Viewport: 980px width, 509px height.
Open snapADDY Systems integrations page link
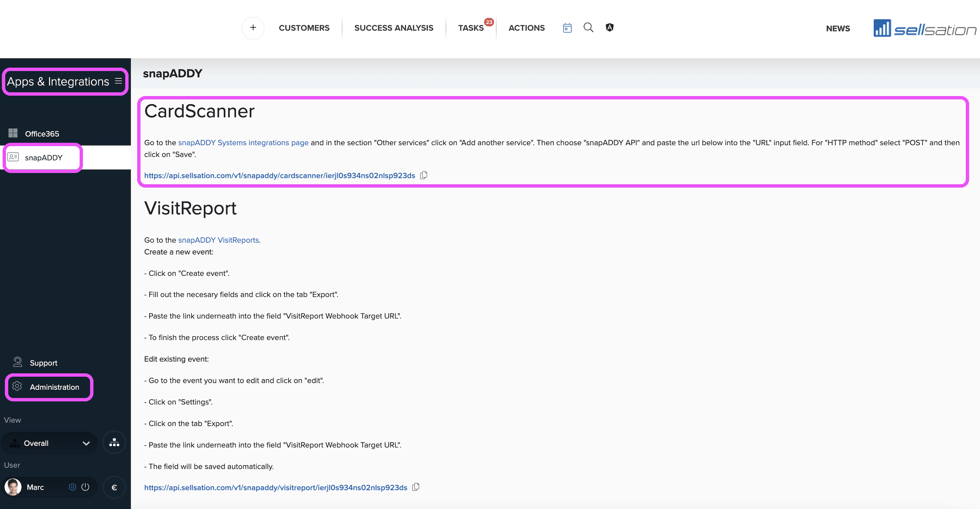point(243,143)
